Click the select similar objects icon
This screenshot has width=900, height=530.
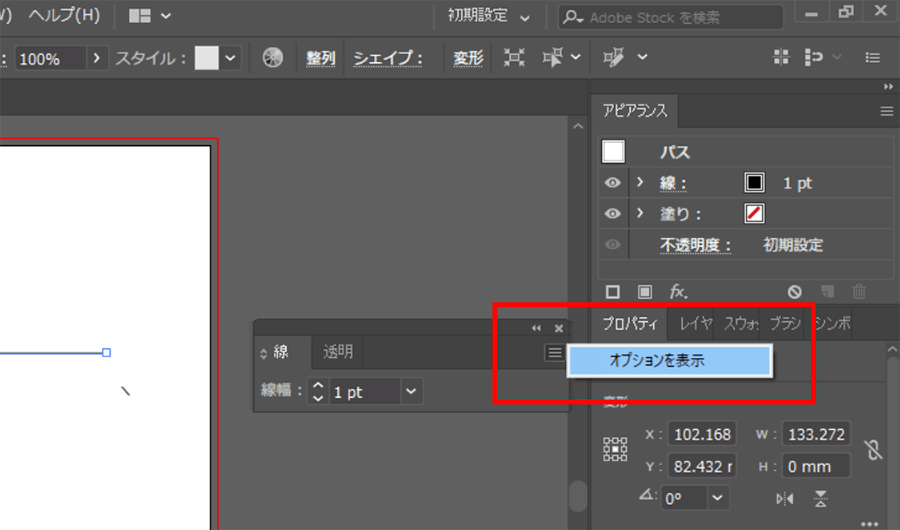(x=553, y=57)
